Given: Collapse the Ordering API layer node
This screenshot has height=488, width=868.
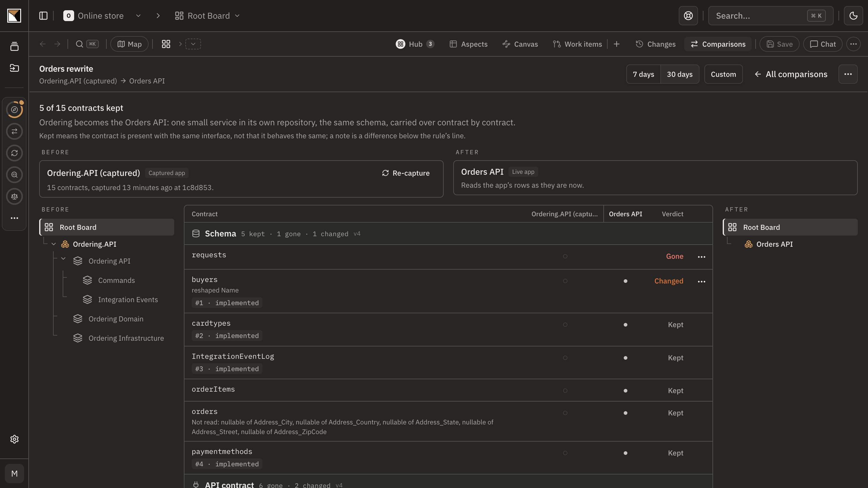Looking at the screenshot, I should point(63,259).
